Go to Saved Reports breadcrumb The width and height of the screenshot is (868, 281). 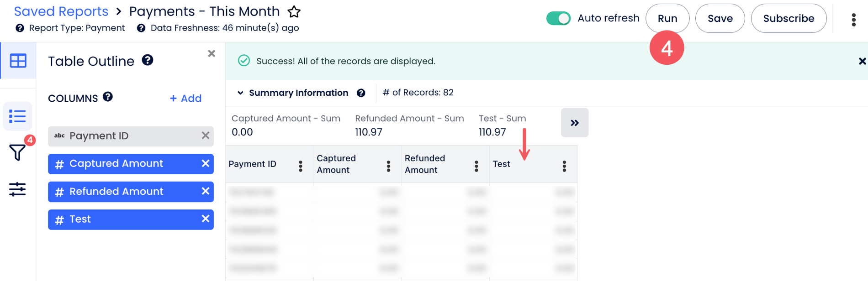pos(61,11)
